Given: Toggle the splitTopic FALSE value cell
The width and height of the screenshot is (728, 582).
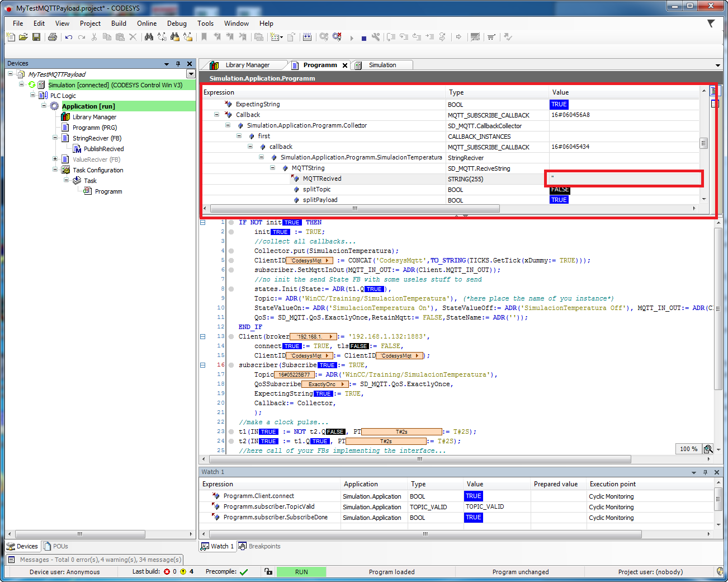Looking at the screenshot, I should 559,189.
